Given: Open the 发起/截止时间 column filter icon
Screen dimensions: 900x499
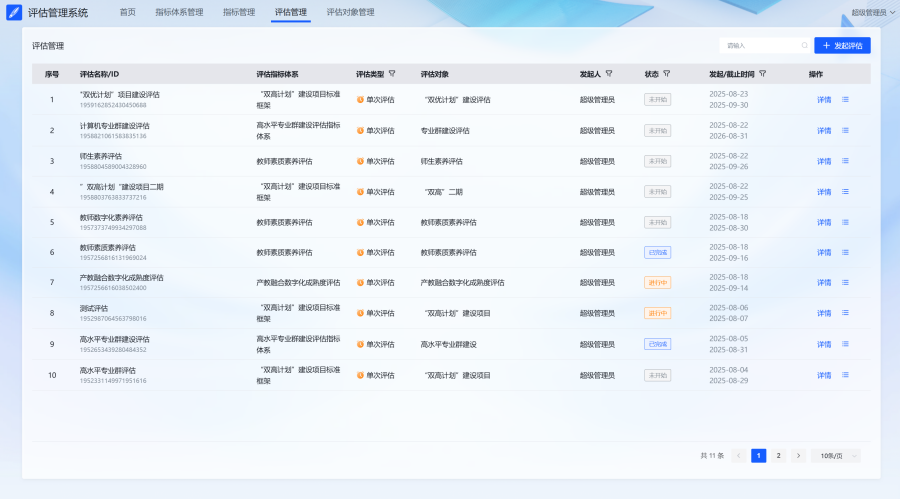Looking at the screenshot, I should 763,74.
